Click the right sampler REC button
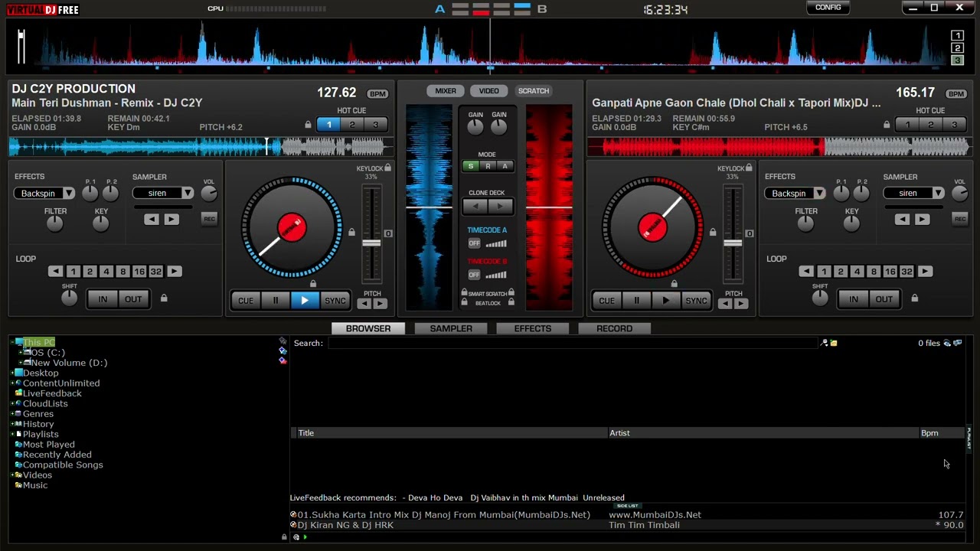The height and width of the screenshot is (551, 980). tap(960, 219)
